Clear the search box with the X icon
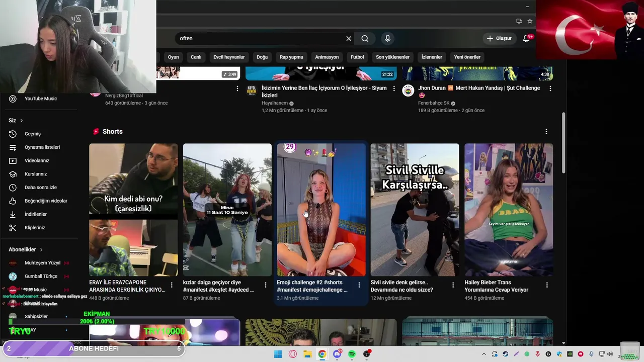This screenshot has height=362, width=644. click(349, 38)
